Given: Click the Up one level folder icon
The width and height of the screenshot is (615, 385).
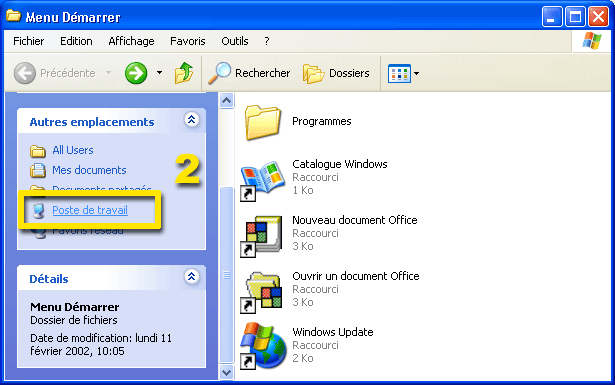Looking at the screenshot, I should [184, 73].
